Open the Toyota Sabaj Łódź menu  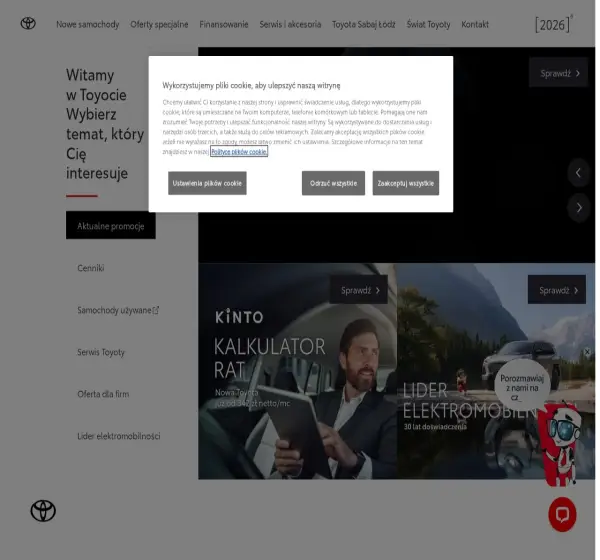point(364,24)
